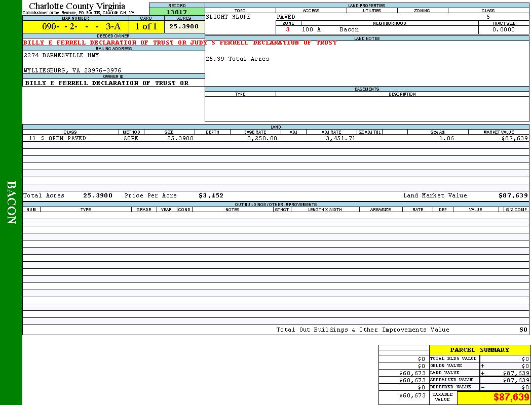This screenshot has width=532, height=405.
Task: Click the tract size value 0.0000
Action: click(503, 30)
